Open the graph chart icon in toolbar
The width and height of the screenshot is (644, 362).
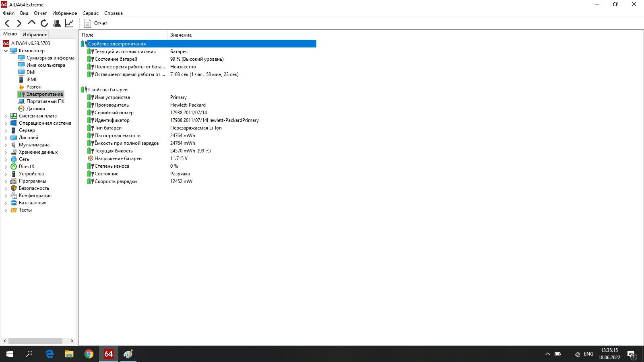coord(69,23)
